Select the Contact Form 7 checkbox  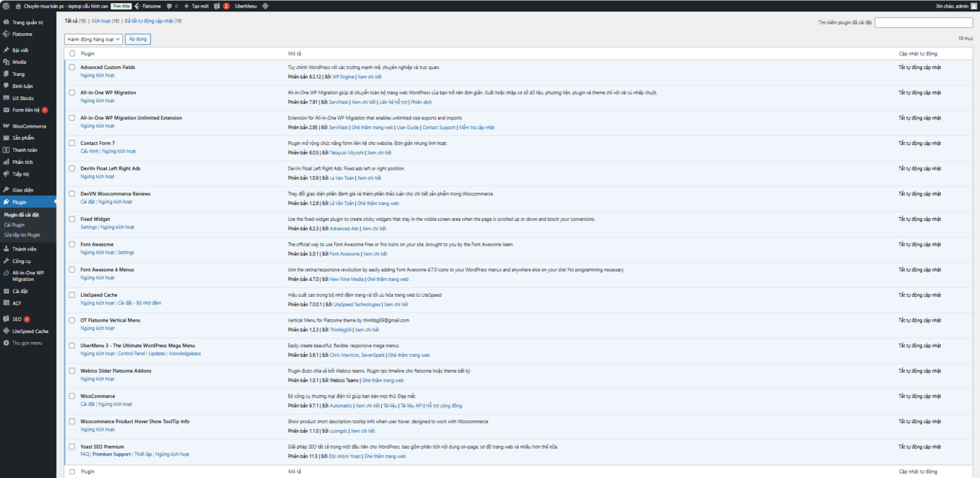tap(72, 143)
